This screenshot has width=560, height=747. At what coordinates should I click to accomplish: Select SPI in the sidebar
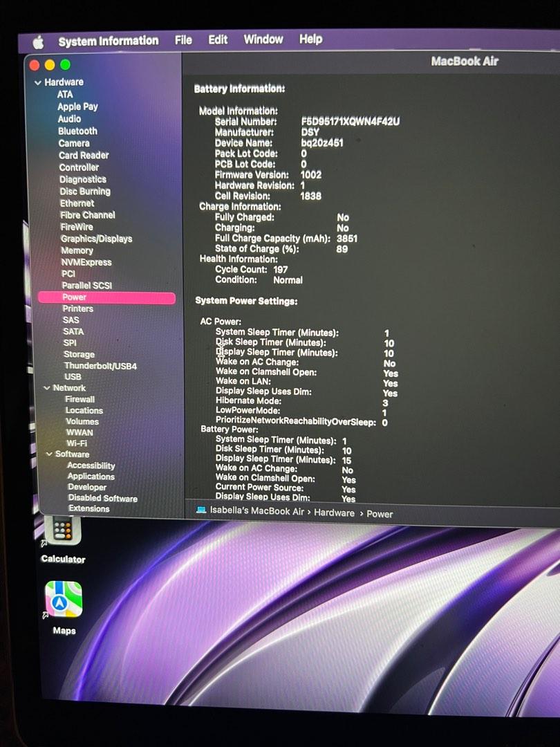click(70, 343)
